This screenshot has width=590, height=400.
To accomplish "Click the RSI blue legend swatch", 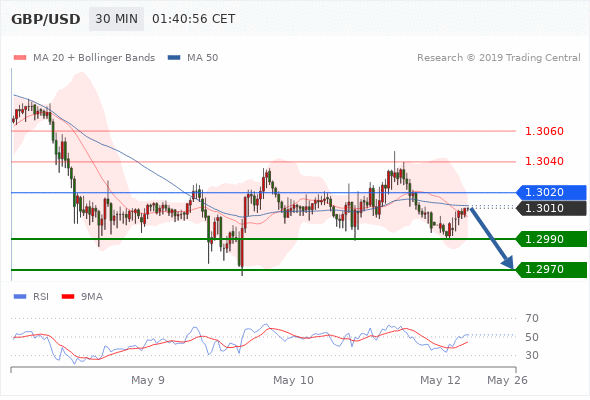I will click(20, 297).
